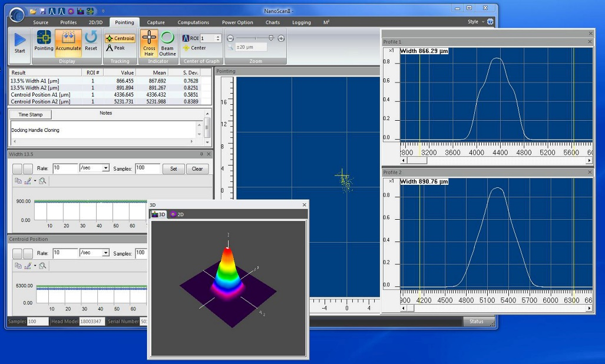Click the Center option in Center of Graph
605x364 pixels.
click(194, 48)
